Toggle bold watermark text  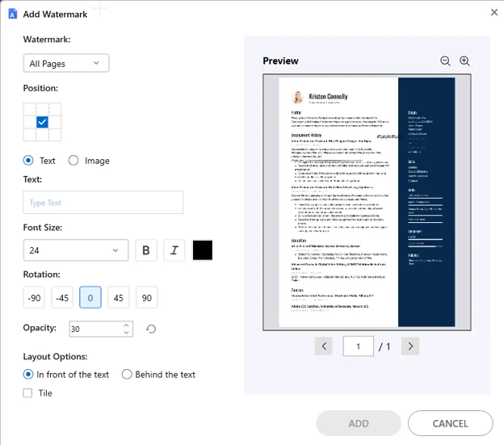(146, 250)
